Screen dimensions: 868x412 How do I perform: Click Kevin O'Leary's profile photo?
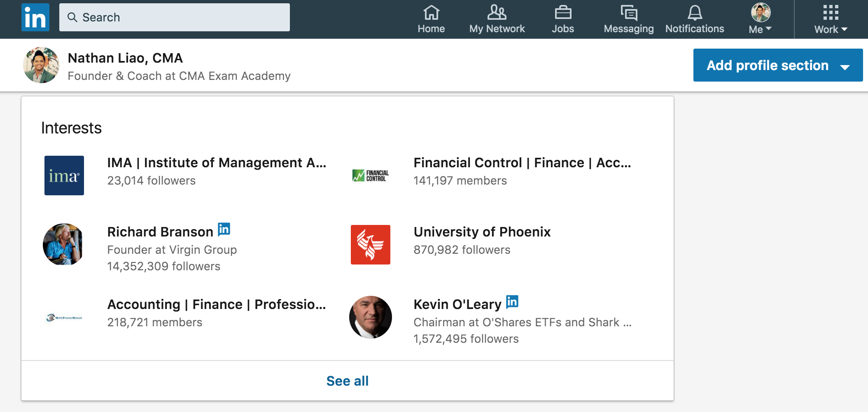pyautogui.click(x=371, y=317)
